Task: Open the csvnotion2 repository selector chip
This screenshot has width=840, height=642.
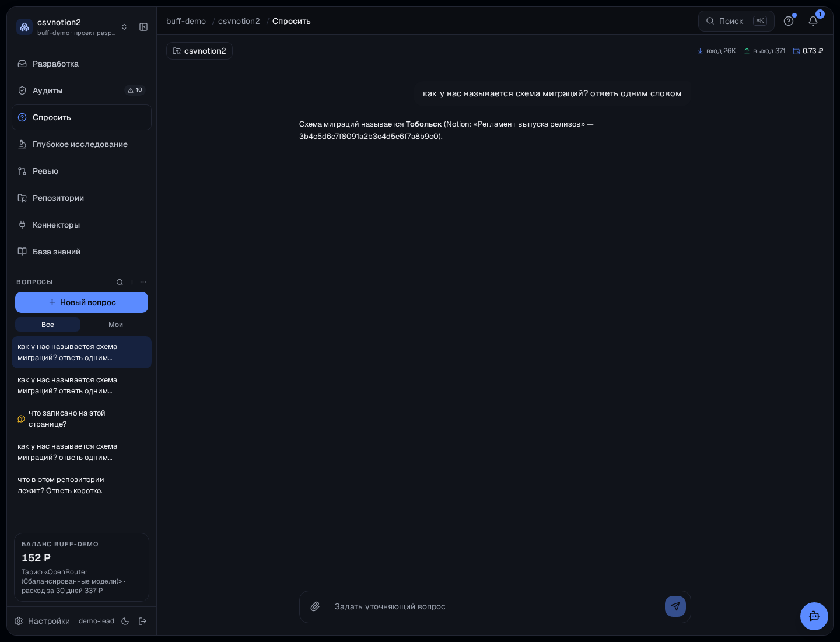Action: point(199,51)
